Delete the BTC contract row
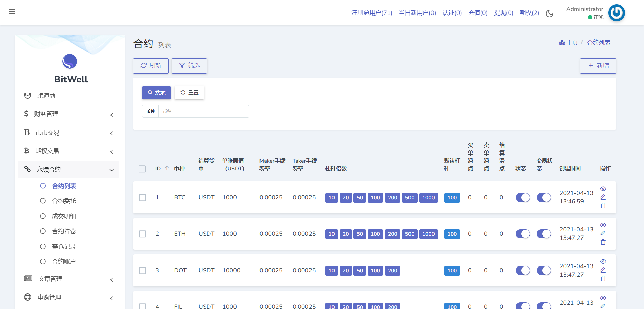 pos(603,206)
